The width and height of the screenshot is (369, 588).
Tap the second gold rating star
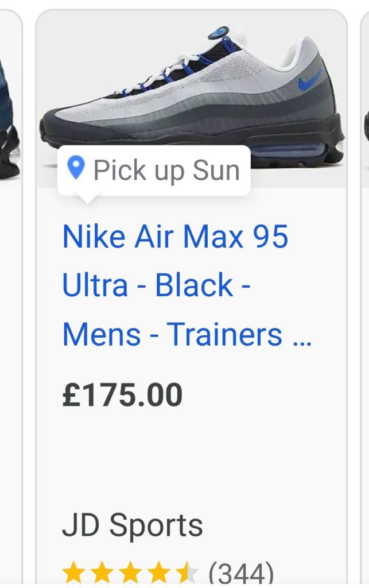click(x=102, y=573)
